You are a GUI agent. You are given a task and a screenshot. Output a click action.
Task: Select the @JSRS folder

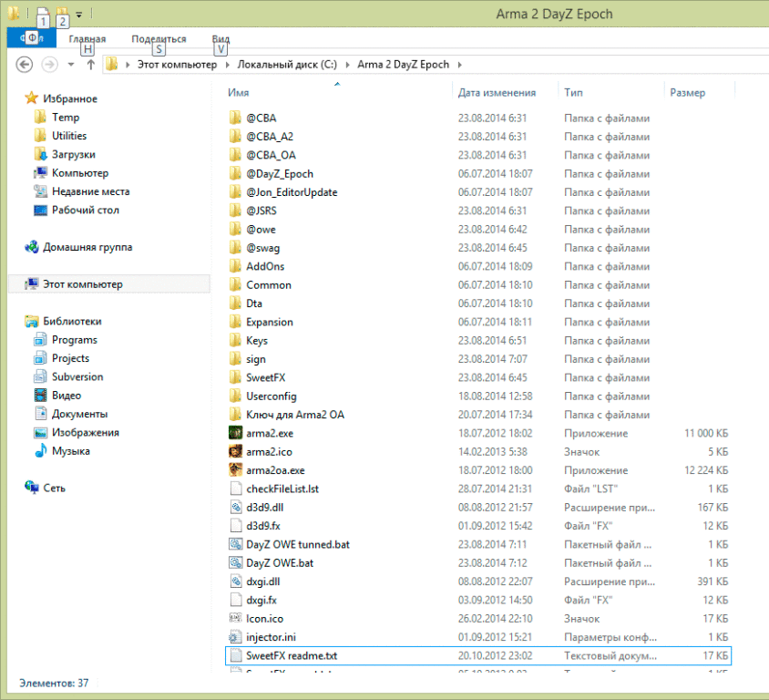click(261, 211)
